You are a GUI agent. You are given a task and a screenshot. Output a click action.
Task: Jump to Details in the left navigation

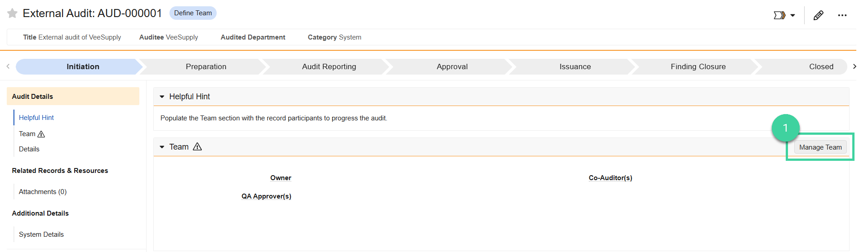pyautogui.click(x=29, y=149)
